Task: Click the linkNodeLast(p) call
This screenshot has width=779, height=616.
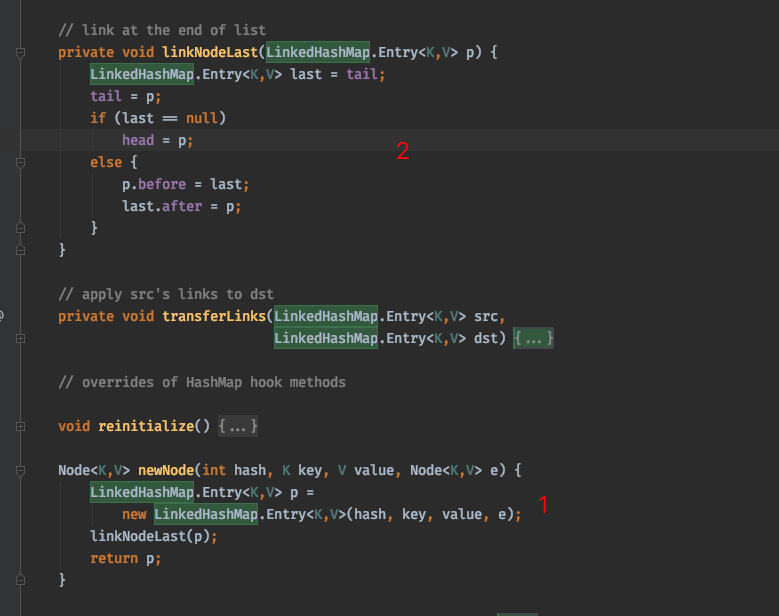Action: pyautogui.click(x=150, y=536)
